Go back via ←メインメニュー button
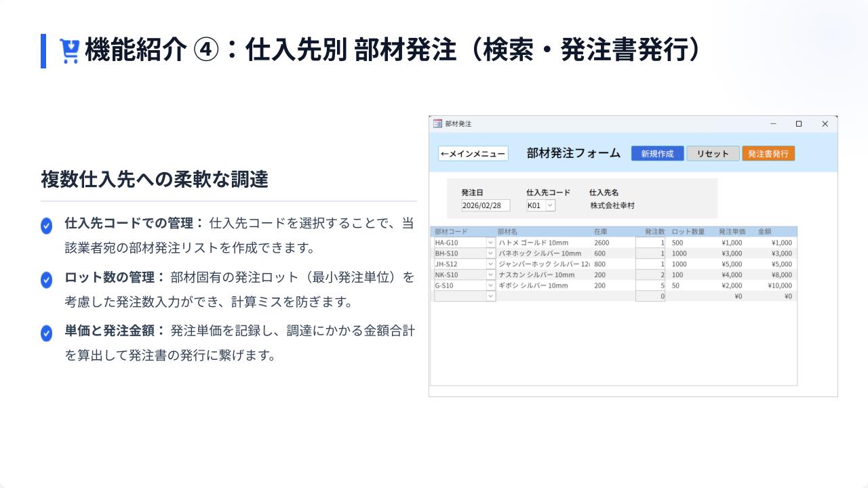 click(473, 154)
